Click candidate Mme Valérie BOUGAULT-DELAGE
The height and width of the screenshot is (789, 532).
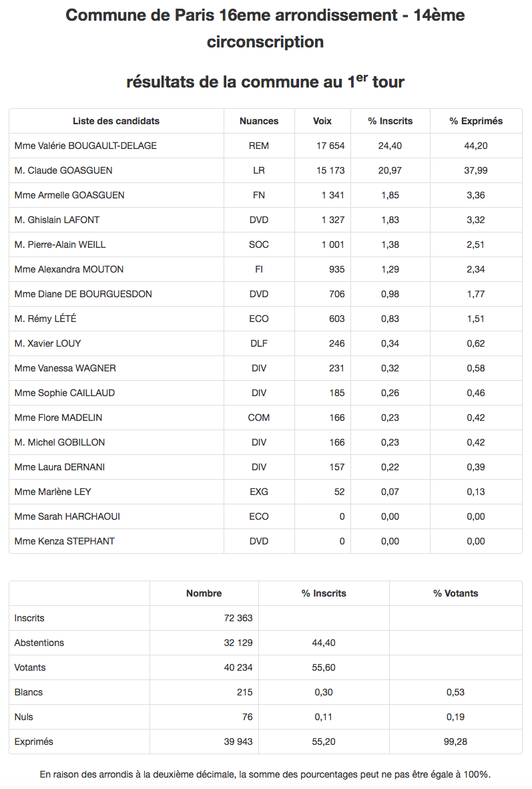tap(85, 146)
